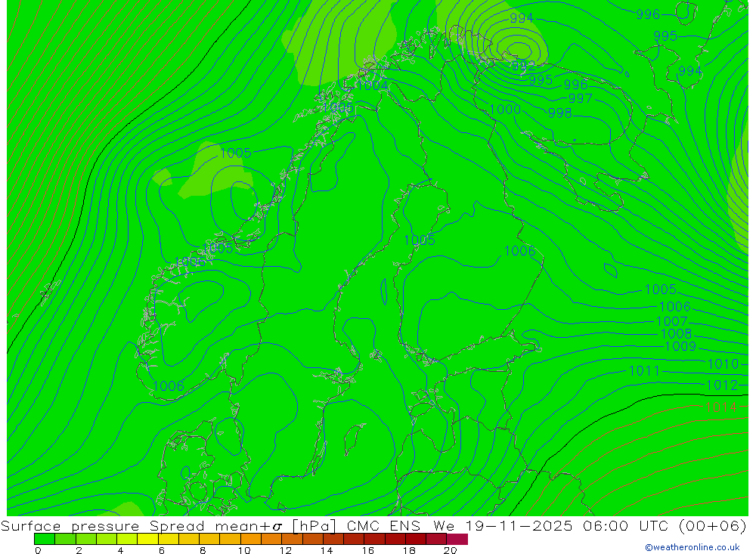The width and height of the screenshot is (756, 554).
Task: Click the "[hPa]" unit label
Action: click(314, 525)
